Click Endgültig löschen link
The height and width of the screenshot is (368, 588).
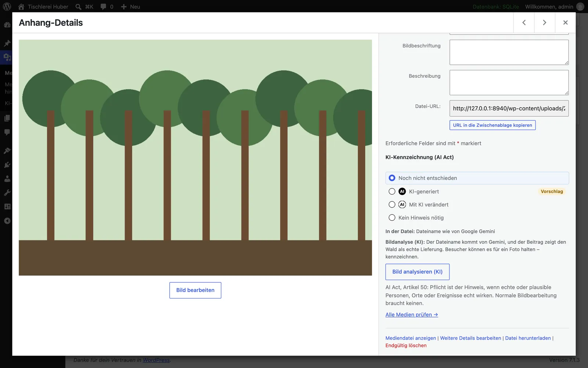tap(406, 346)
